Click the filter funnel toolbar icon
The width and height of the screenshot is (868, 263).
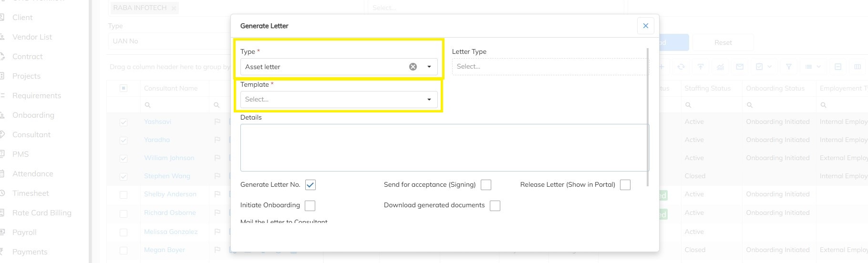tap(789, 67)
